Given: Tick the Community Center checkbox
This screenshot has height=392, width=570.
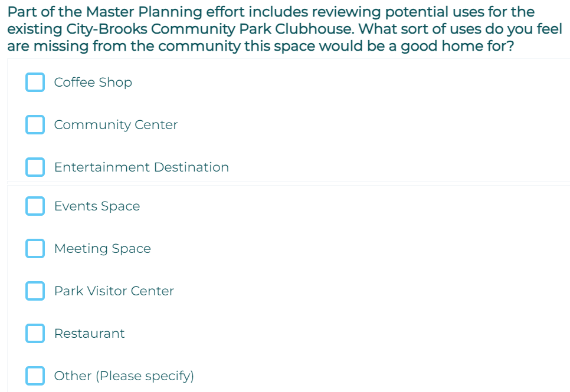Looking at the screenshot, I should click(35, 125).
